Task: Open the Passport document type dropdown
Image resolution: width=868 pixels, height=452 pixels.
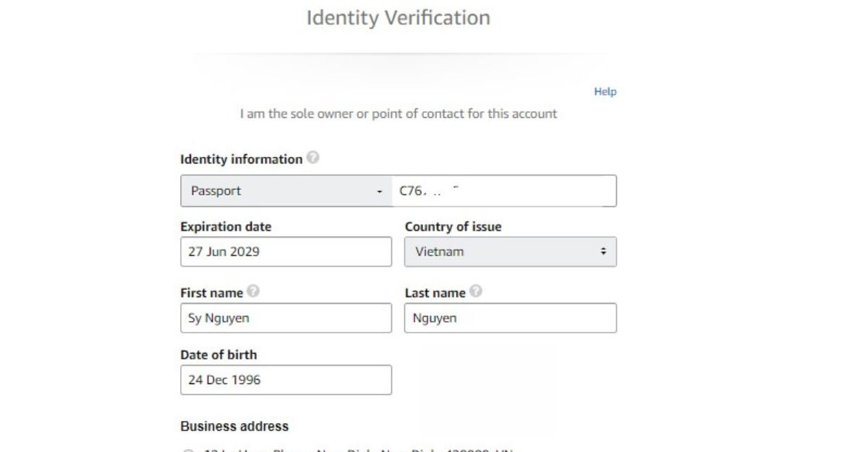Action: (x=286, y=191)
